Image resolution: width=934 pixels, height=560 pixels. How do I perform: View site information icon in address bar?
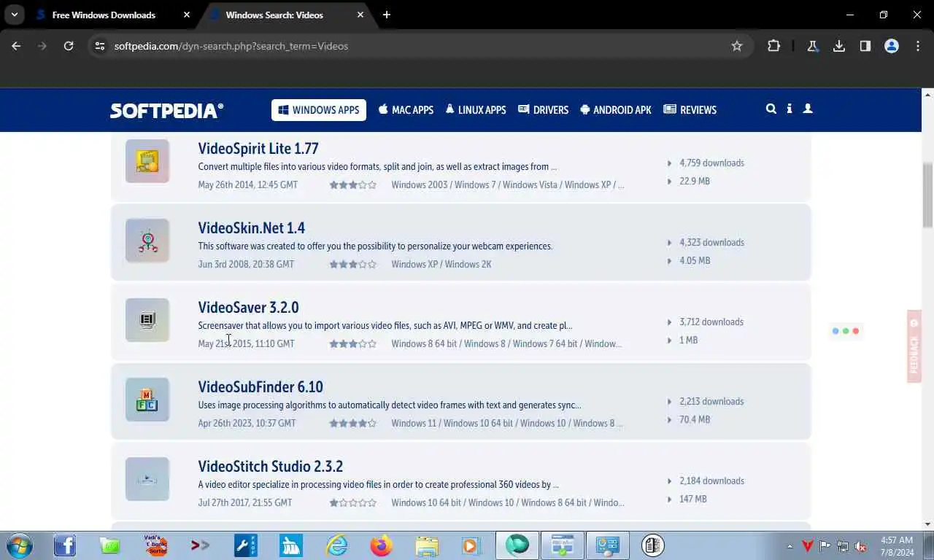100,46
